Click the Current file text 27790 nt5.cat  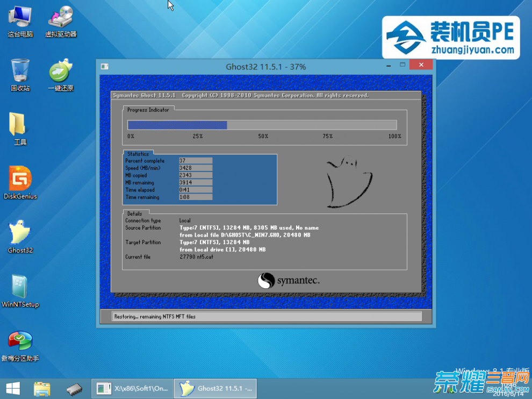tap(197, 256)
